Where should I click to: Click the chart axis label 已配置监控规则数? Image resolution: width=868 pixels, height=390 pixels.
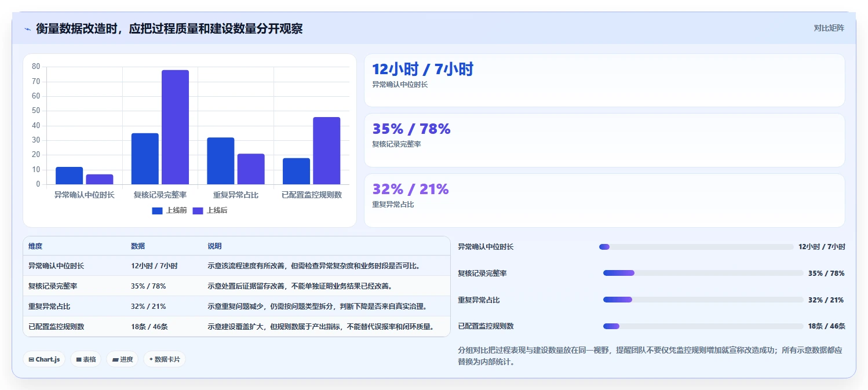[x=312, y=195]
